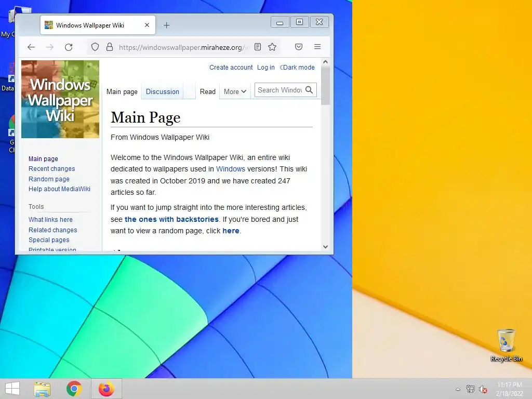Open Recent changes in sidebar

(51, 169)
